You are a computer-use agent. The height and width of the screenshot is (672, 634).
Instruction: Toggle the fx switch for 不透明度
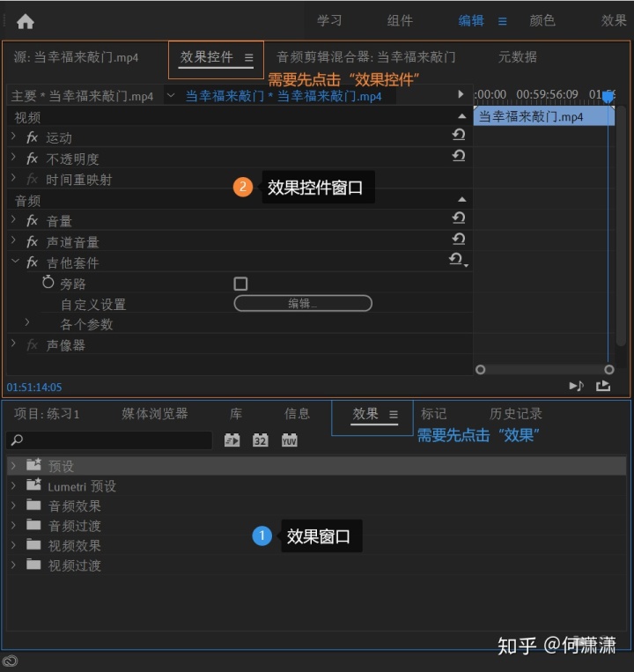click(32, 159)
